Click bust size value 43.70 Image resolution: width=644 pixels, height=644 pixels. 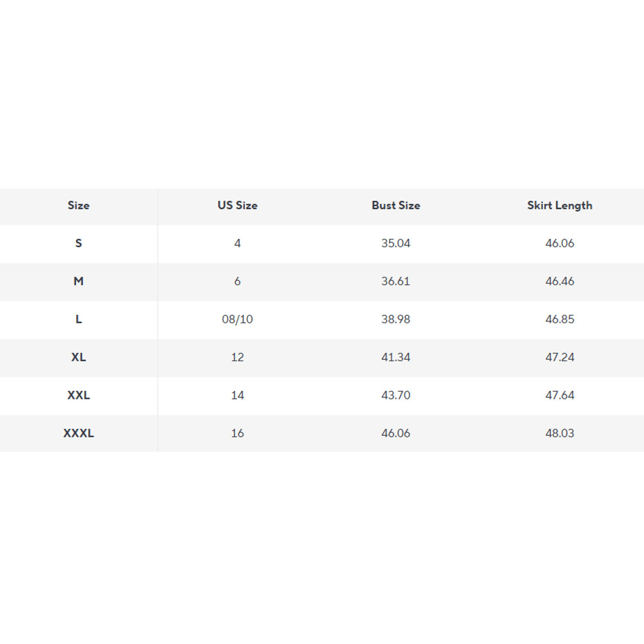pyautogui.click(x=395, y=395)
